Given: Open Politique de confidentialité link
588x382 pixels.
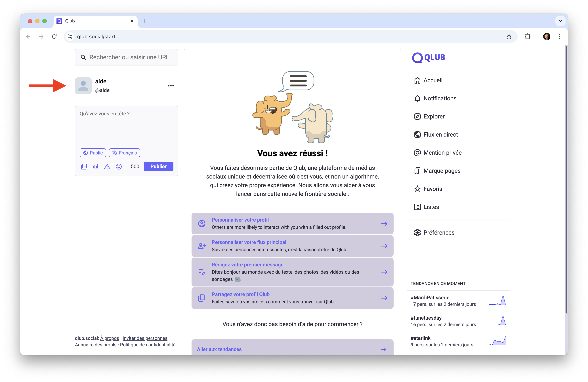Looking at the screenshot, I should (148, 345).
